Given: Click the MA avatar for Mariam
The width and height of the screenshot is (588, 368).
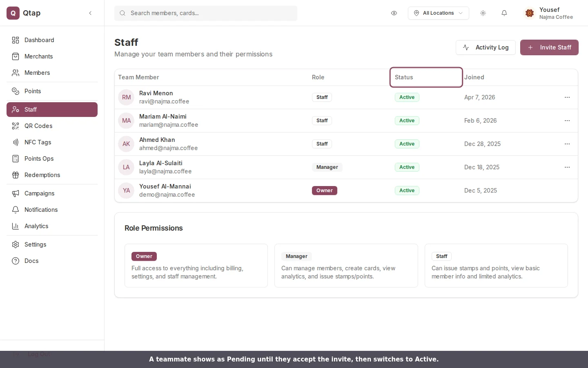Looking at the screenshot, I should coord(126,121).
